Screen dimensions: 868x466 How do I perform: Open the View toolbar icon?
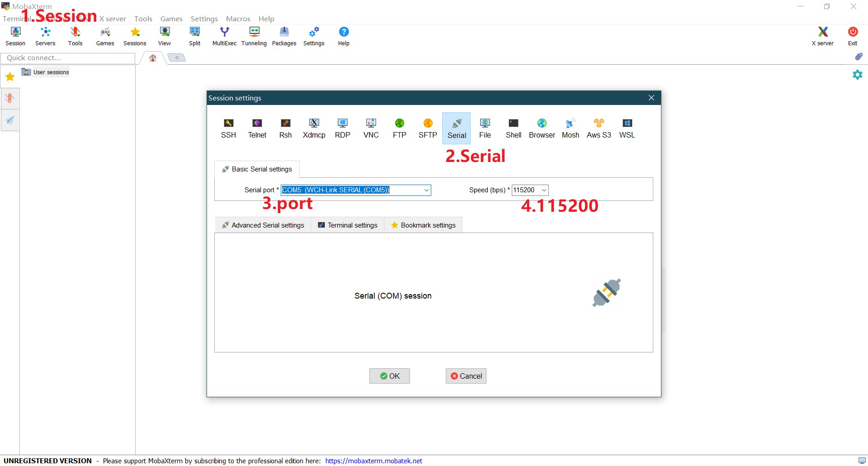tap(165, 36)
